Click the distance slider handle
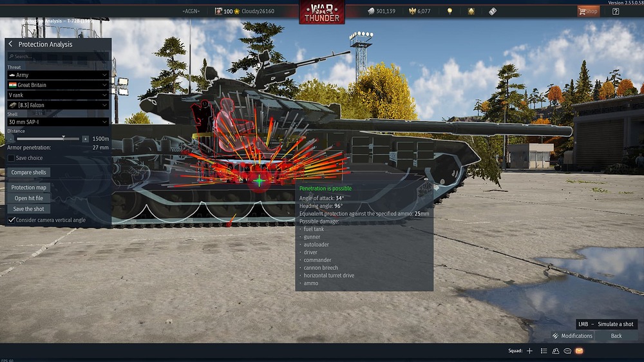644x362 pixels. [63, 137]
